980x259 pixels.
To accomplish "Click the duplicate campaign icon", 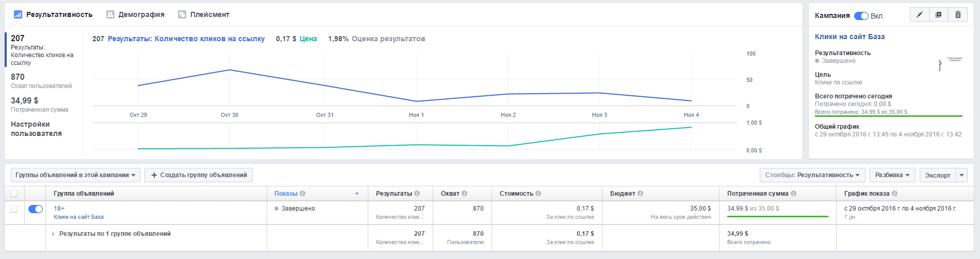I will point(938,15).
